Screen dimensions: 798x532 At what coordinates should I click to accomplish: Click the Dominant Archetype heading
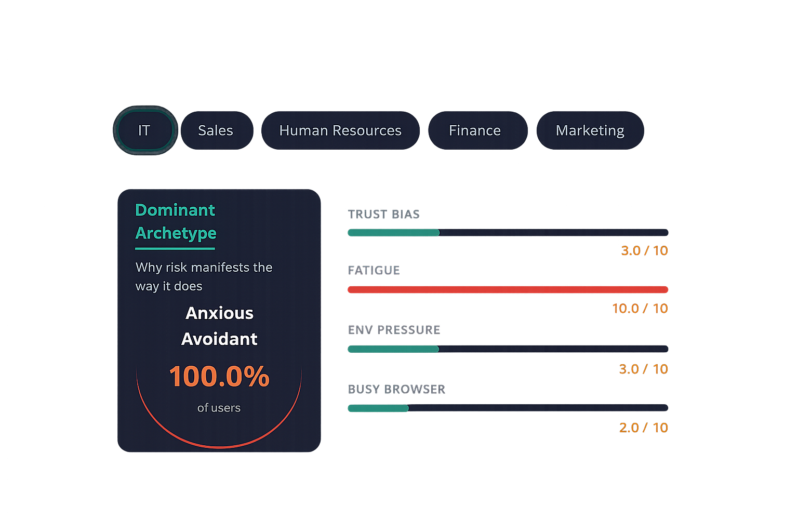(176, 222)
